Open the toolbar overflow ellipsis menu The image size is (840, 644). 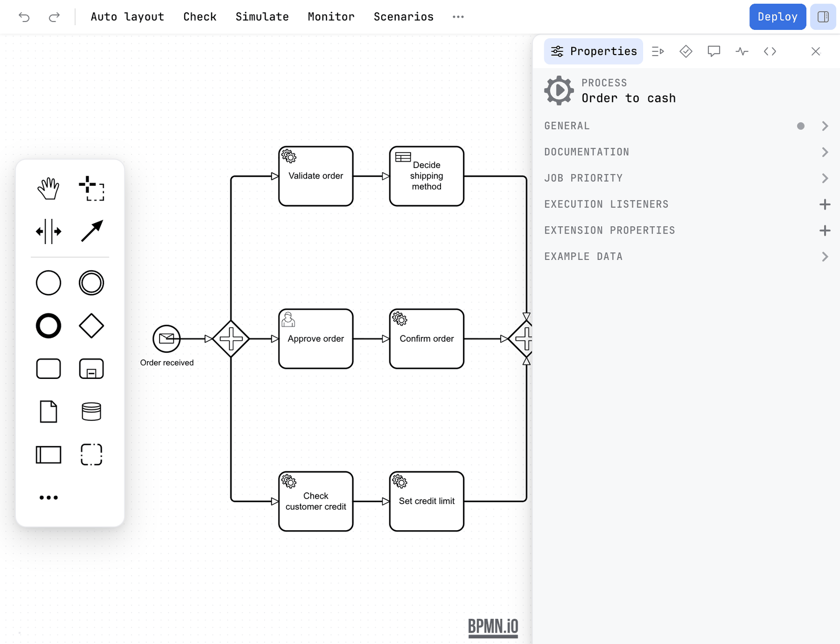coord(458,17)
